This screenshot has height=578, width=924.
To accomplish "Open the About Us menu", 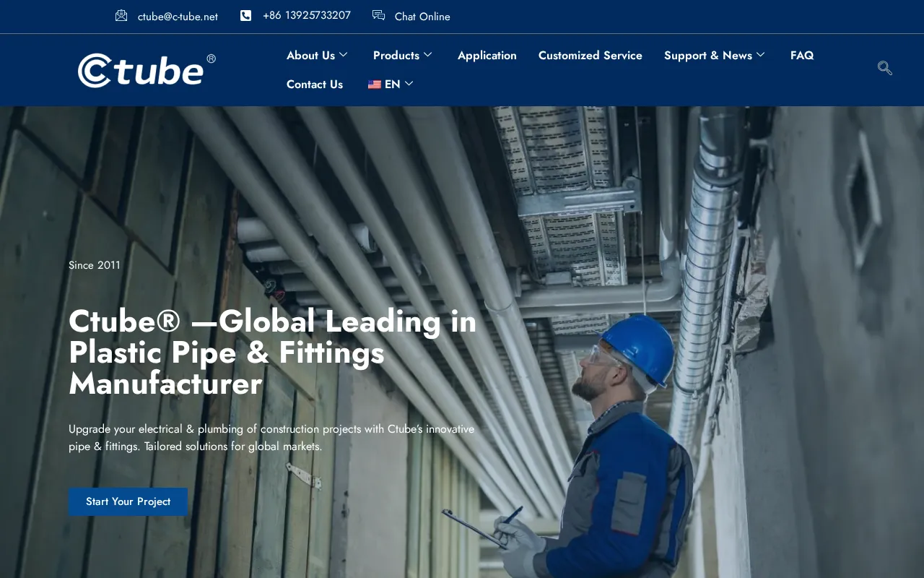I will 311,56.
